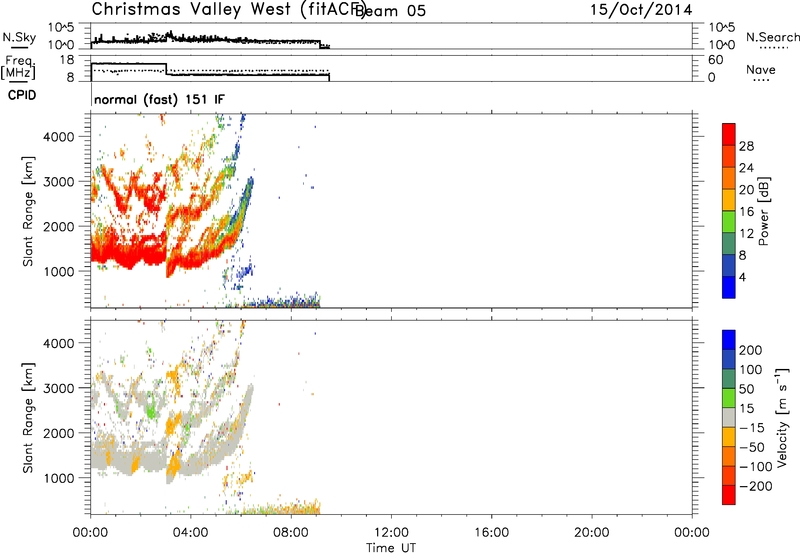
Task: Click the velocity panel 'Slant Range [km]' label
Action: 28,418
